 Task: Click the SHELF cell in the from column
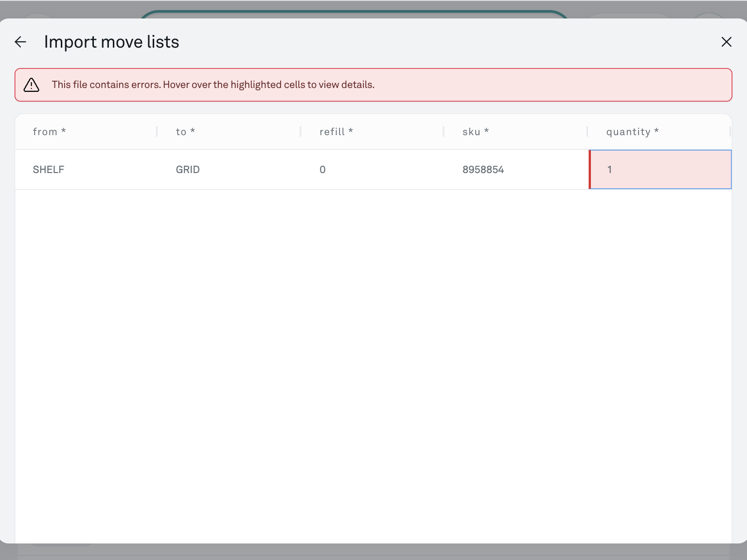tap(49, 170)
